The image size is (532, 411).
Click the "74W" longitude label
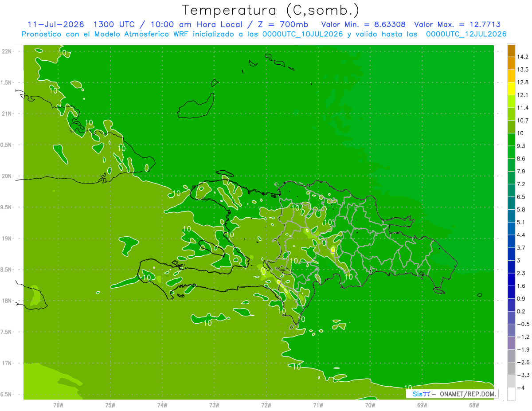coord(162,404)
